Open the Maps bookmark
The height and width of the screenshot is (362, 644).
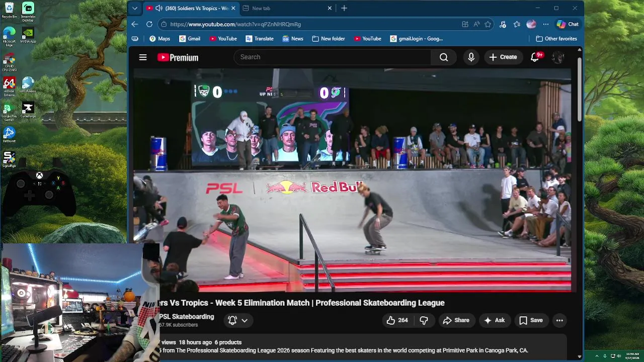(159, 39)
